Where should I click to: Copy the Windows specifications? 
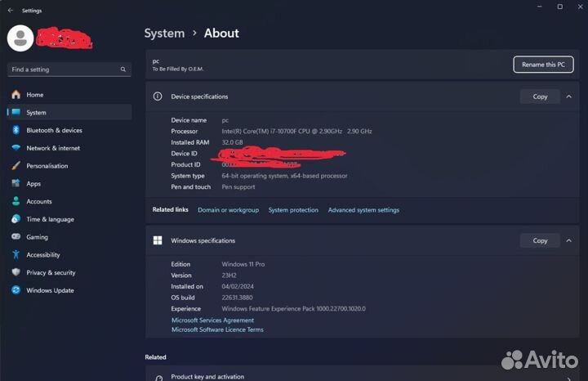click(540, 240)
